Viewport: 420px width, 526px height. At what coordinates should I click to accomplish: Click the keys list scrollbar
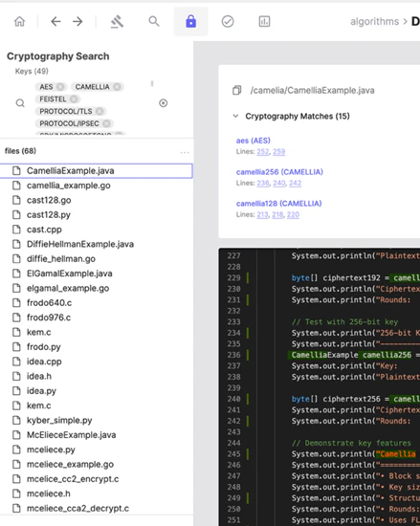(x=152, y=83)
